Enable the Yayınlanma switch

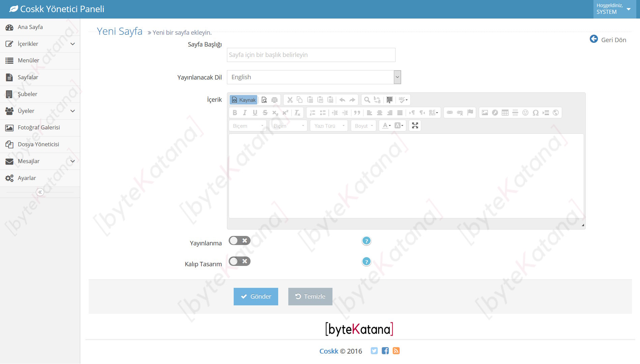click(239, 241)
